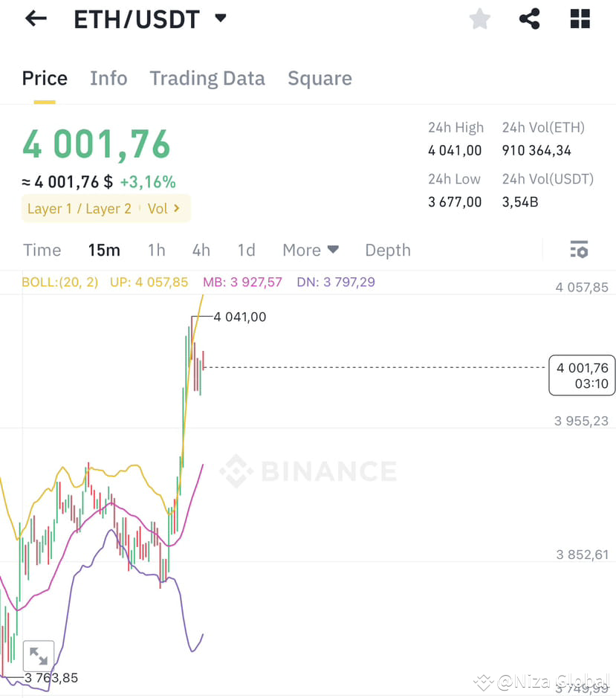Viewport: 616px width, 698px height.
Task: Tap the 4 001,76 price label box
Action: pyautogui.click(x=582, y=375)
